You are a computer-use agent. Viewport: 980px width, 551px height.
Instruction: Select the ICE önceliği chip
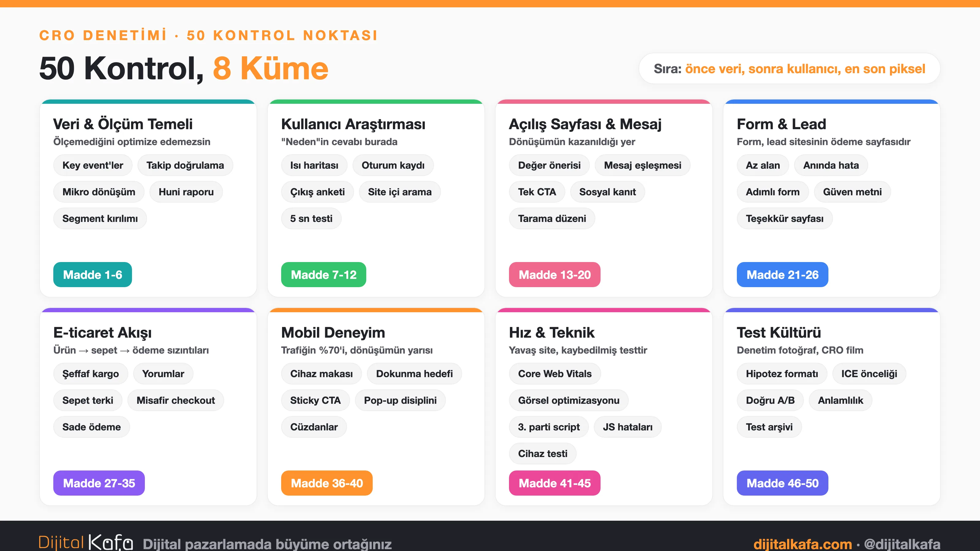click(x=869, y=373)
